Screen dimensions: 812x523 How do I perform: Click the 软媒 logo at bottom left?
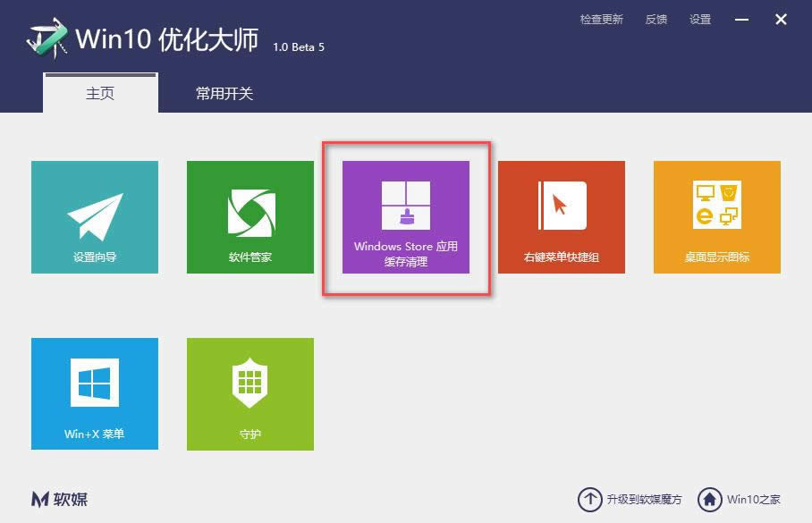point(56,500)
